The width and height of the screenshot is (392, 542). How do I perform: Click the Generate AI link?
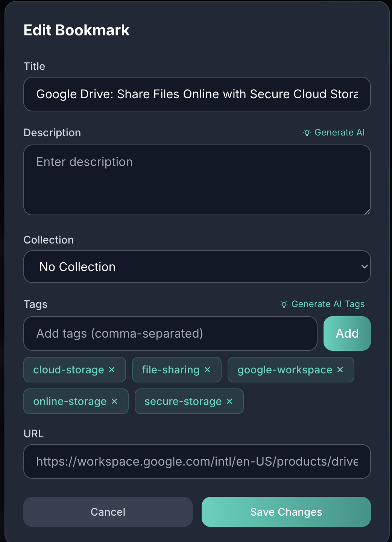tap(340, 132)
